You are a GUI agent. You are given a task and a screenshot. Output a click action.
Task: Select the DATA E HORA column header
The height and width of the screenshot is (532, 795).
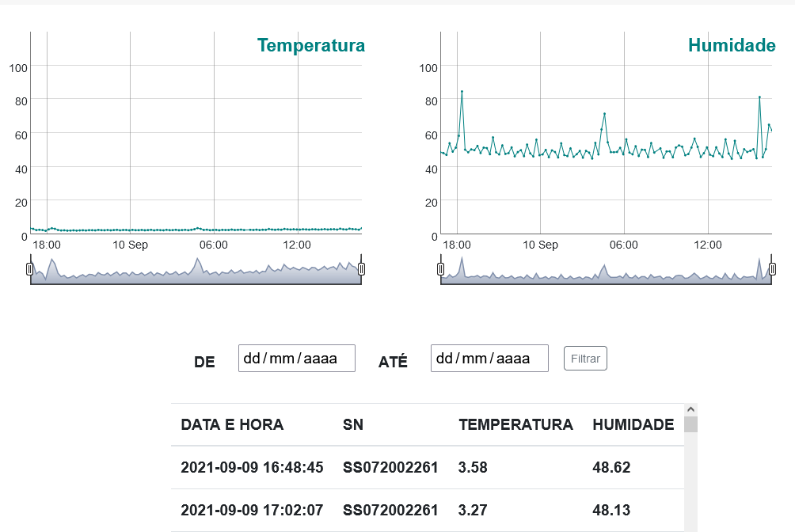pos(232,424)
